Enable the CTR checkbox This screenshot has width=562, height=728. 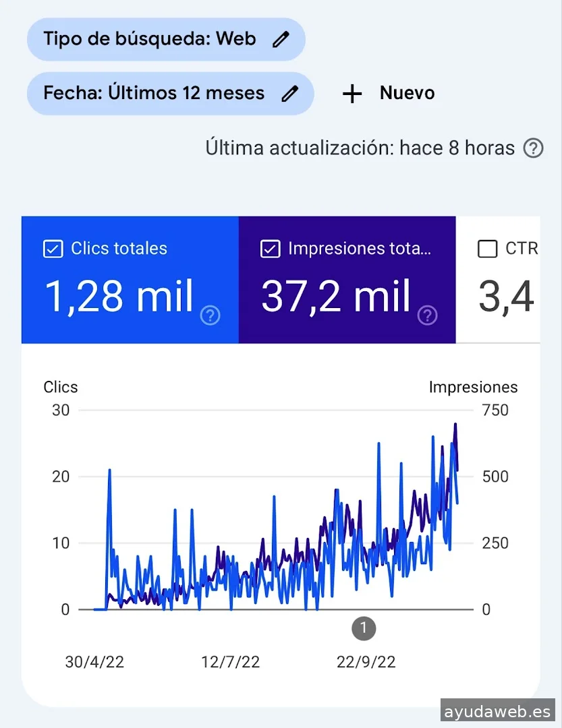[487, 249]
